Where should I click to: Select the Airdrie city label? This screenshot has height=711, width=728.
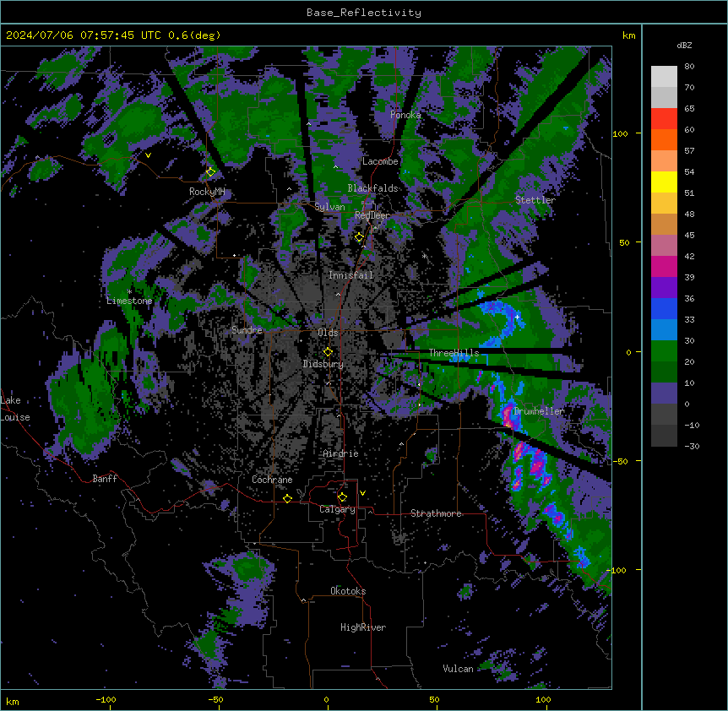point(341,453)
